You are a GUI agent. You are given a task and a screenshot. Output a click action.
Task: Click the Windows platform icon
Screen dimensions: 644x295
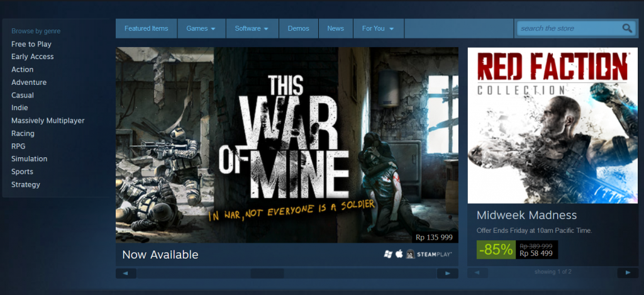[388, 254]
